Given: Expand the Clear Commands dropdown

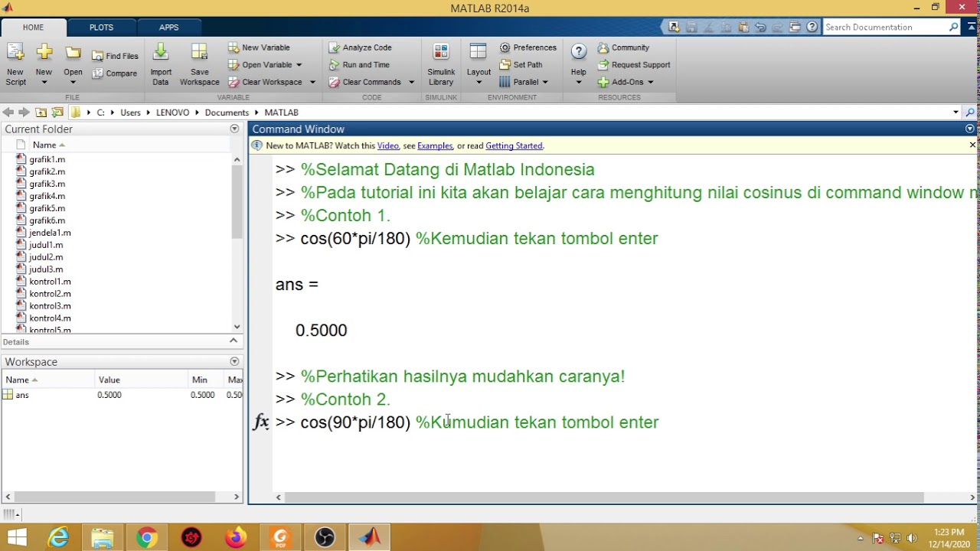Looking at the screenshot, I should point(410,82).
